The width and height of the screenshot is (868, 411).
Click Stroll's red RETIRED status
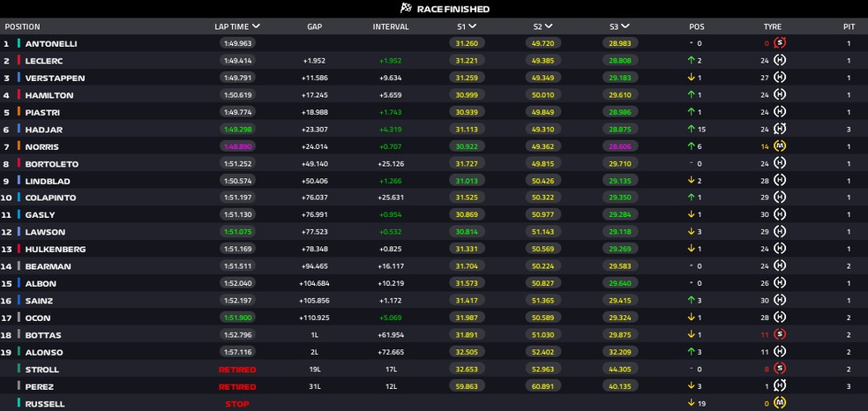[237, 370]
